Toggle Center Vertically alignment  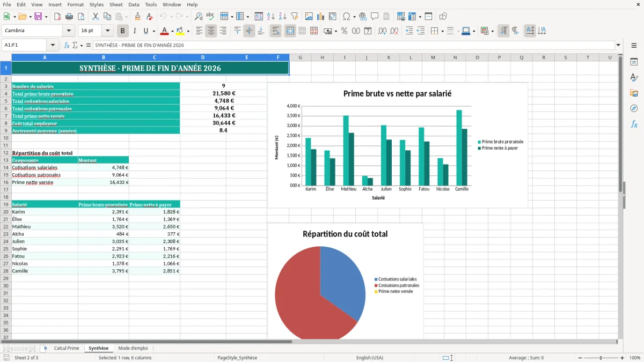pyautogui.click(x=249, y=31)
